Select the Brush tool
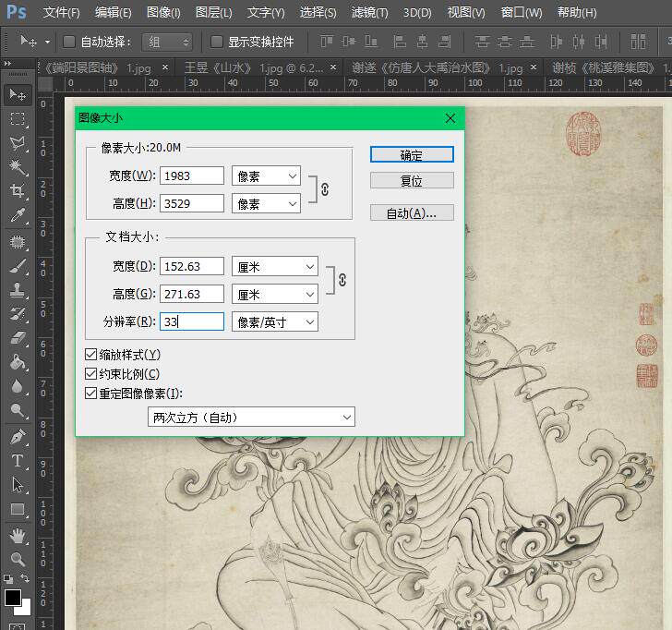Viewport: 672px width, 630px height. point(18,266)
